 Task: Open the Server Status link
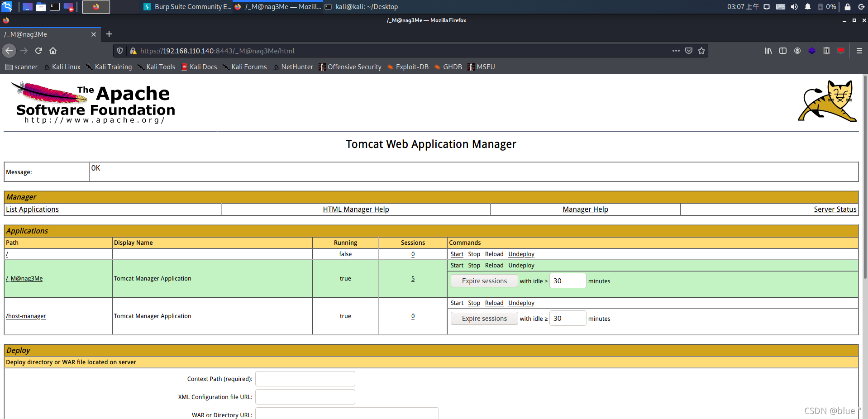[x=835, y=209]
